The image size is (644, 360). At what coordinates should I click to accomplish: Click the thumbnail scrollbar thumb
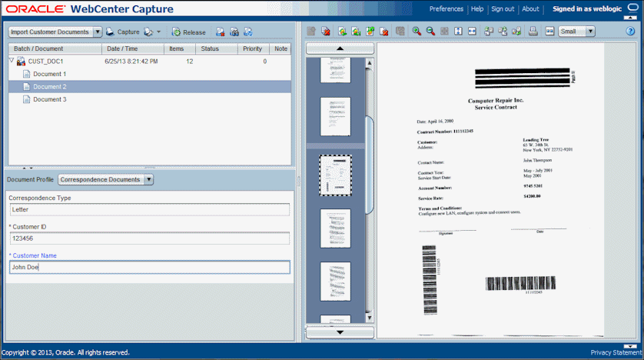click(x=369, y=165)
